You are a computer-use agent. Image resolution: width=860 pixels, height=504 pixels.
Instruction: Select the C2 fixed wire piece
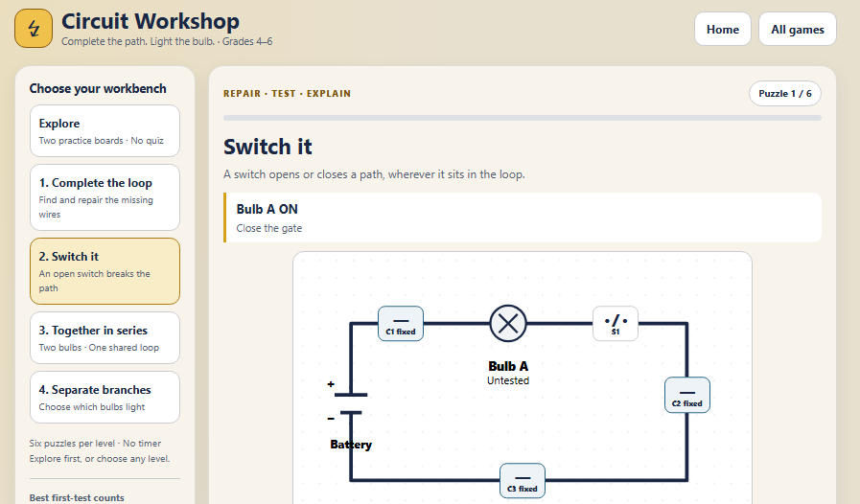(x=687, y=395)
